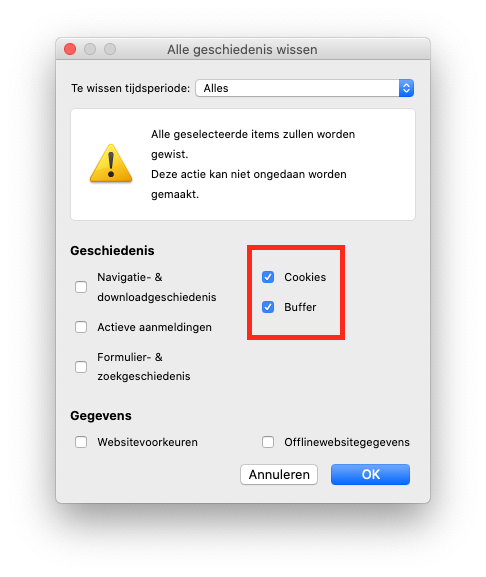Close the dialog with the red button
The height and width of the screenshot is (577, 486).
point(70,49)
